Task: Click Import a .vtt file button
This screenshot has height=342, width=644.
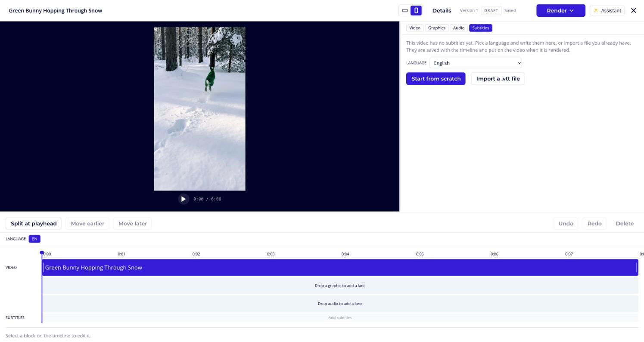Action: [x=498, y=79]
